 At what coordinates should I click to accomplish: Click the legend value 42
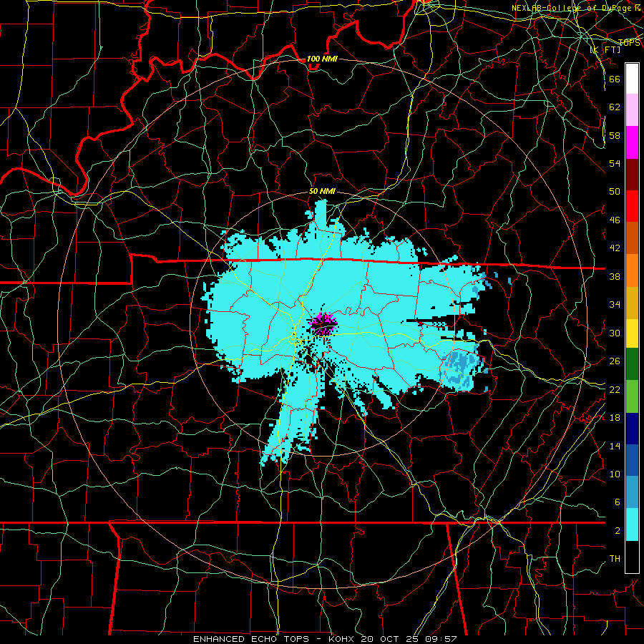(615, 248)
